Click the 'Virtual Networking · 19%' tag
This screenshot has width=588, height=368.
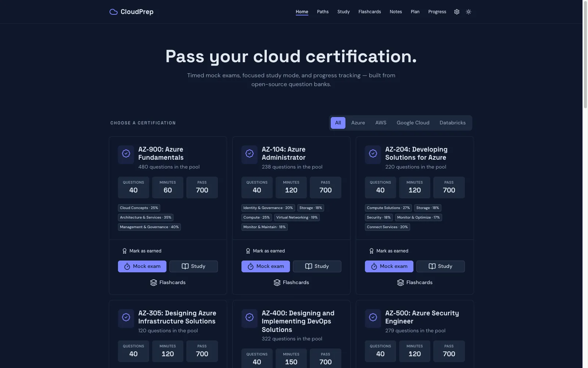[297, 217]
